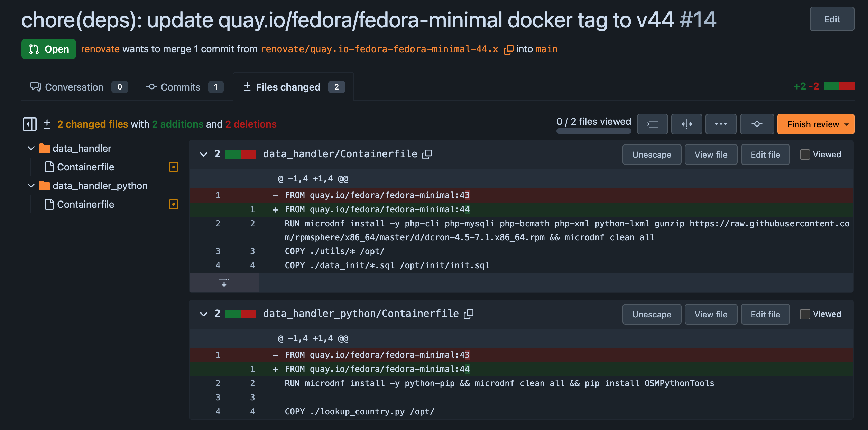Expand hidden lines below data_handler diff
The height and width of the screenshot is (430, 868).
[224, 282]
